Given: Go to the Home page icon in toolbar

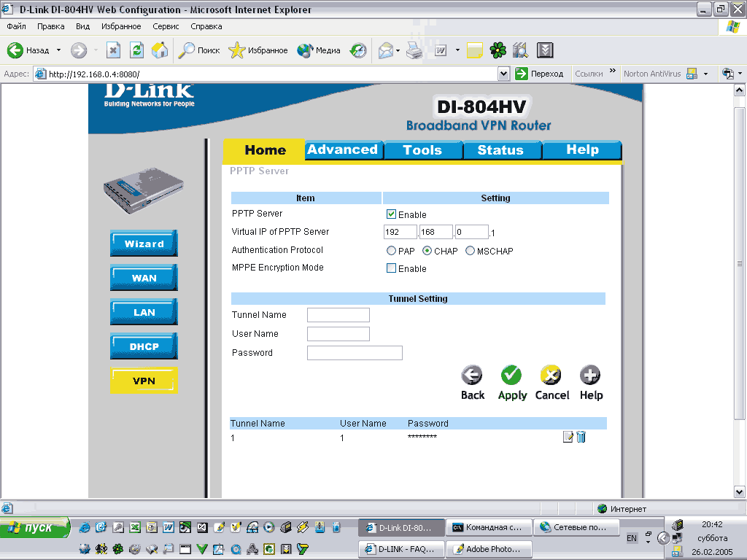Looking at the screenshot, I should point(160,50).
